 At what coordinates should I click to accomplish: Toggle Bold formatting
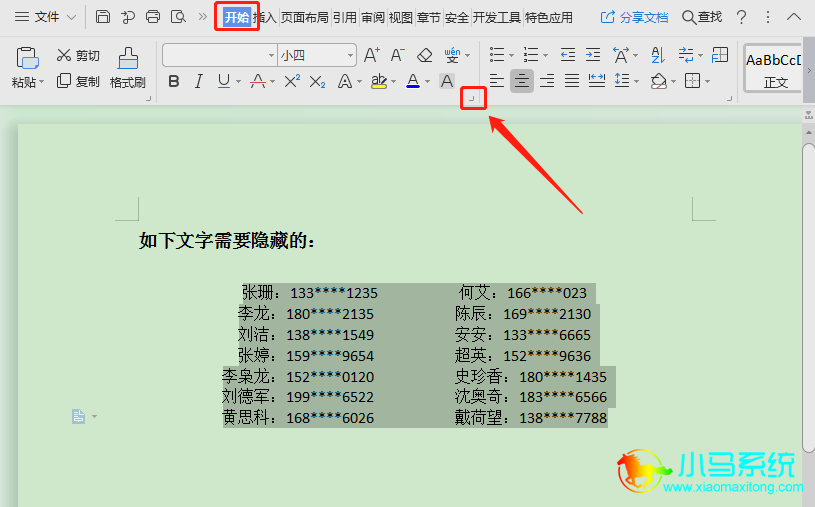(174, 81)
